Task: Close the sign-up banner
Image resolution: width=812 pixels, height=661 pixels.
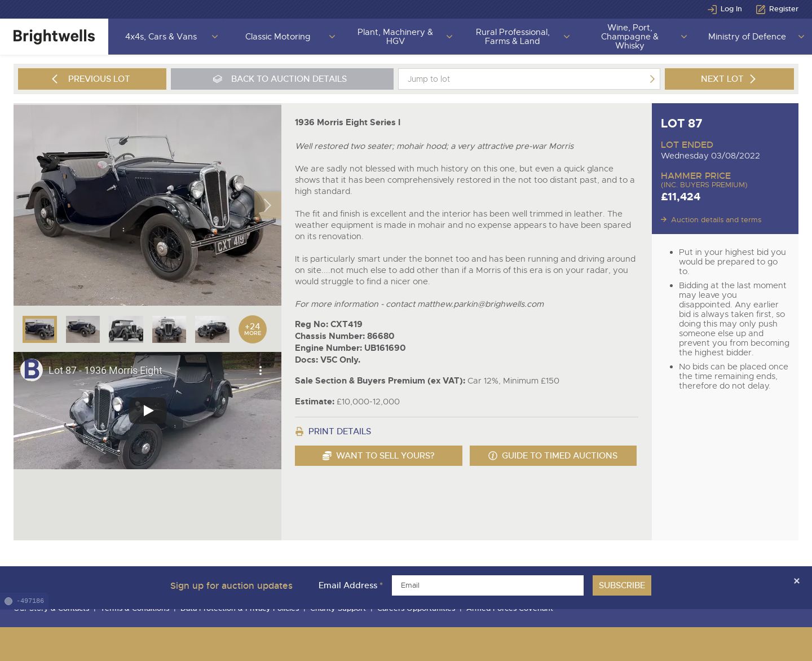Action: (x=796, y=581)
